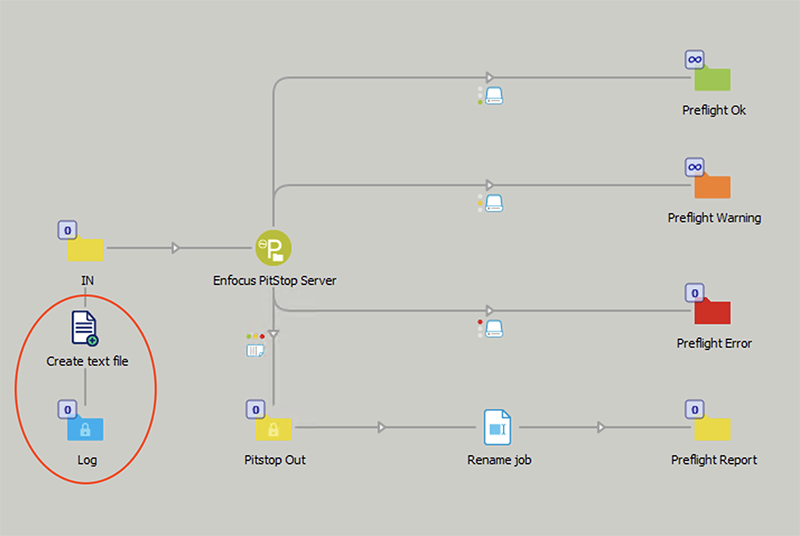Click the infinity badge on Preflight Ok
The image size is (800, 536).
694,59
